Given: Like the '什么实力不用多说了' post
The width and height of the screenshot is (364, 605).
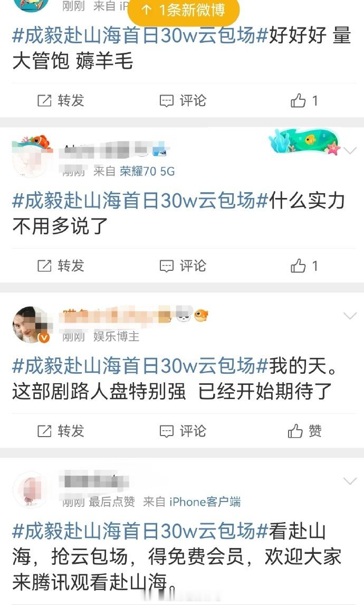Looking at the screenshot, I should [304, 266].
